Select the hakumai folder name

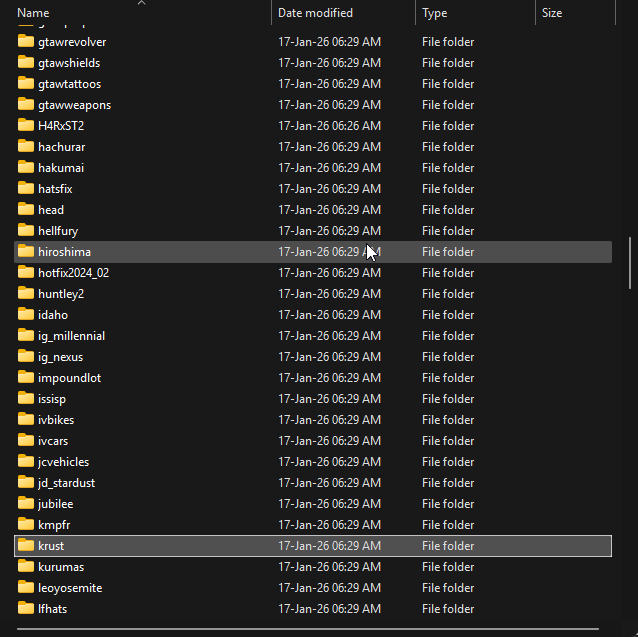pos(61,168)
